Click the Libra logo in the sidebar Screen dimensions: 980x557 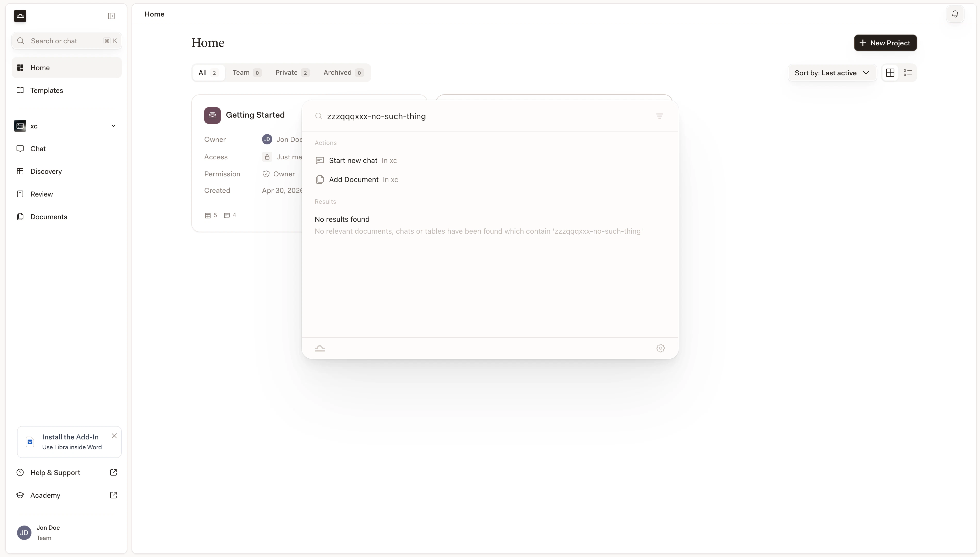coord(20,16)
